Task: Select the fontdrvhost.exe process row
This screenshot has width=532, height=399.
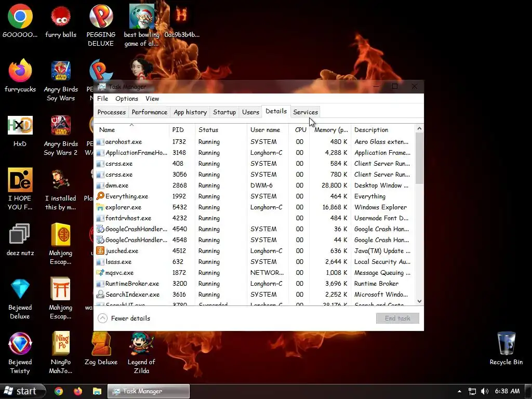Action: (255, 218)
